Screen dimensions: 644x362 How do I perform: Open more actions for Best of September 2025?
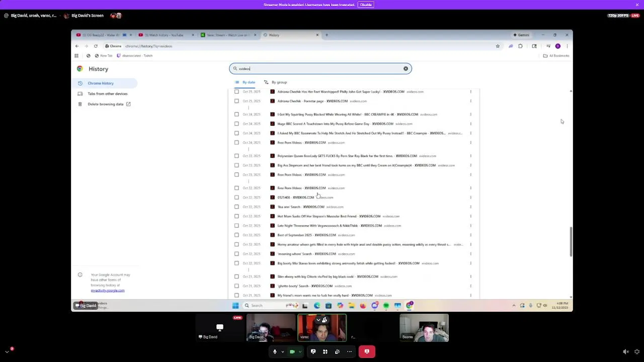point(471,235)
